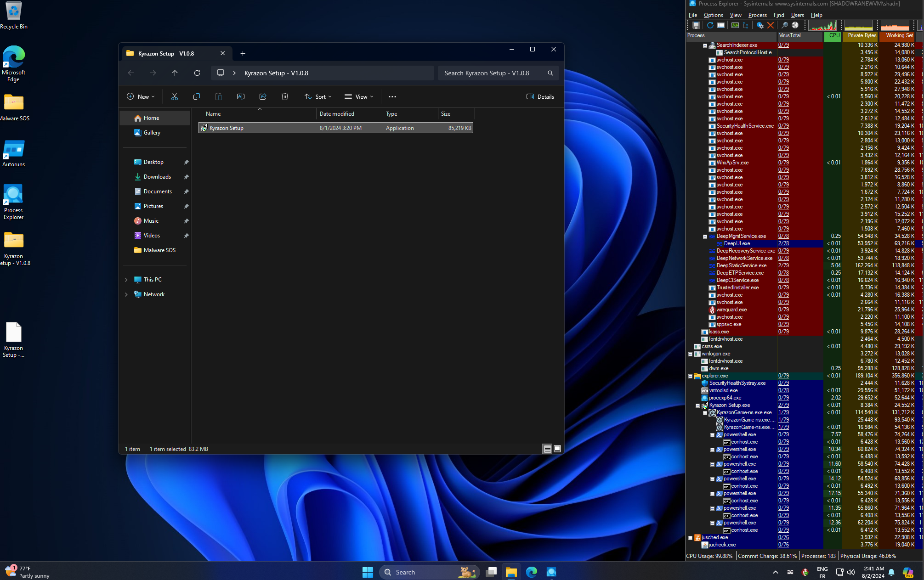The width and height of the screenshot is (924, 580).
Task: Sort files by the Date modified column
Action: point(350,114)
